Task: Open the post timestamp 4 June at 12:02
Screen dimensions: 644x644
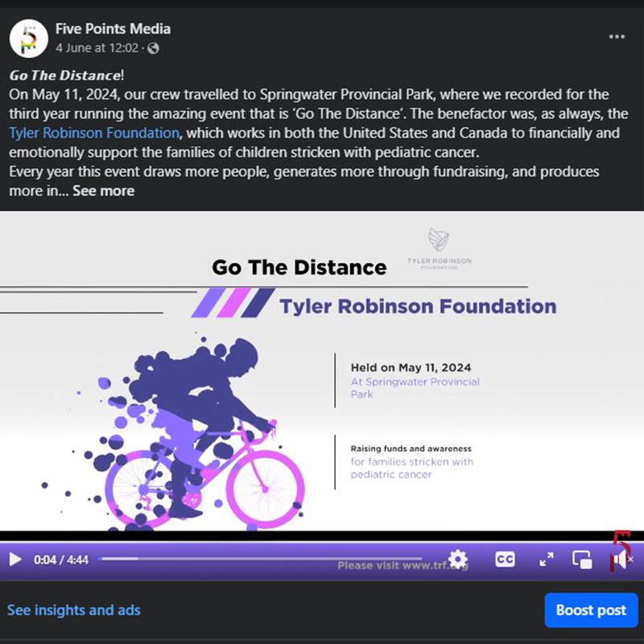Action: click(97, 48)
